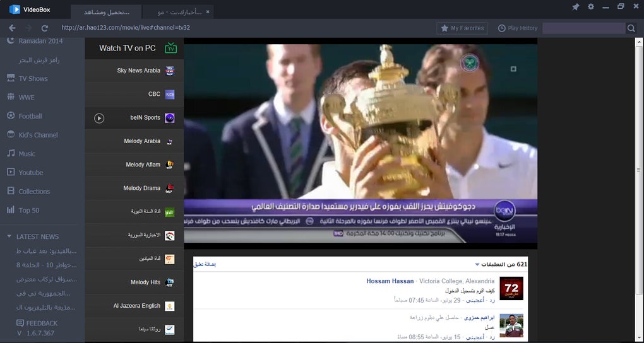Close the second browser tab

tap(208, 12)
